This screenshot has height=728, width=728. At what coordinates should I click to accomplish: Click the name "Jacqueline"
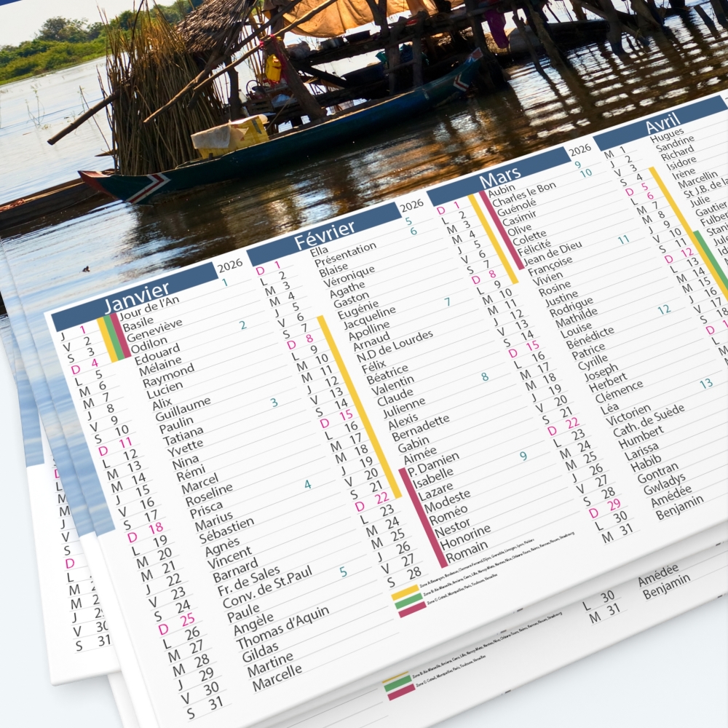click(369, 317)
